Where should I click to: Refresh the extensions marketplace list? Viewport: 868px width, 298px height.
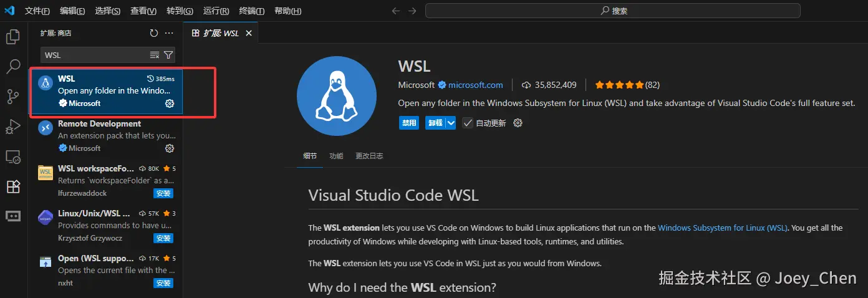154,33
